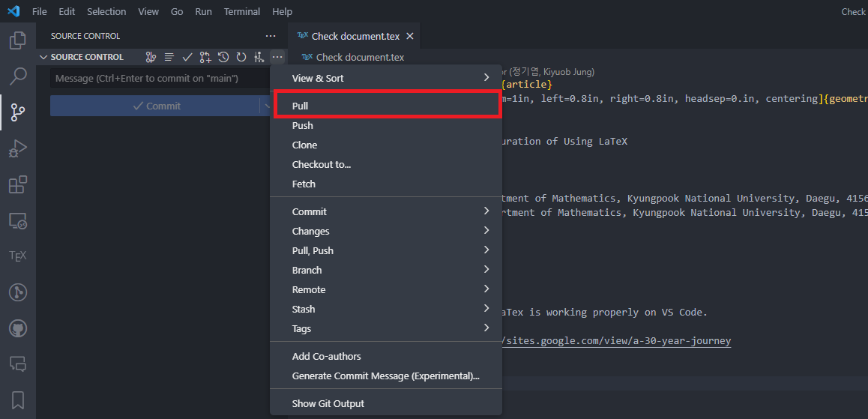Click the text 'working properly on VS Code.'
868x419 pixels.
click(x=627, y=312)
